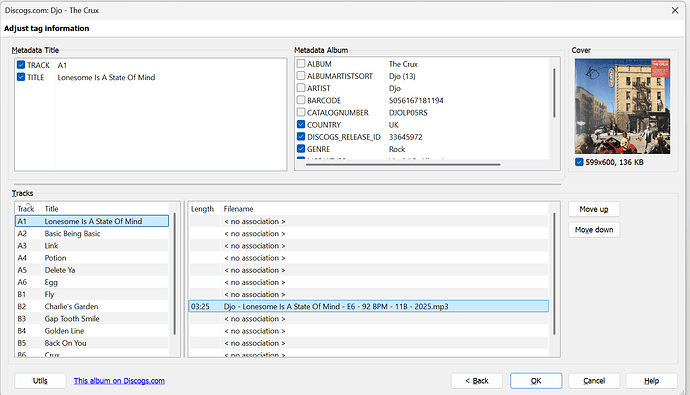Uncheck the TITLE metadata checkbox
This screenshot has height=395, width=690.
point(21,77)
